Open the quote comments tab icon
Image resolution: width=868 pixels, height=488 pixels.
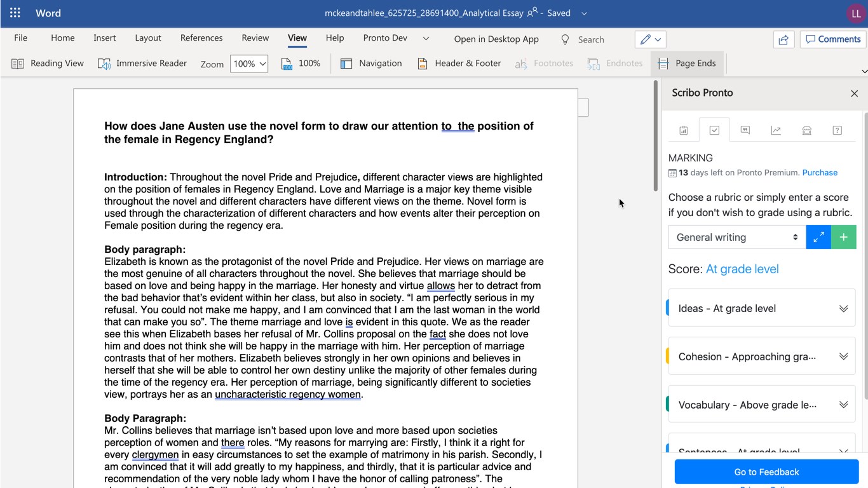[745, 130]
